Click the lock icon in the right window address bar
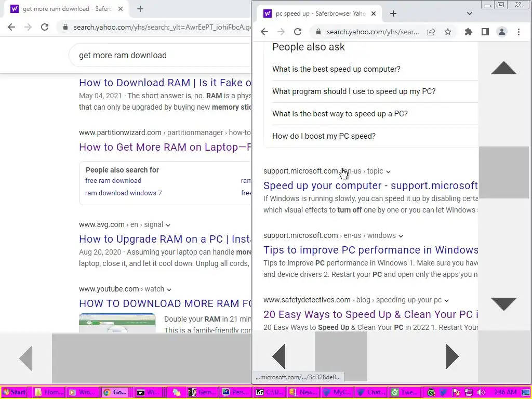 [318, 32]
